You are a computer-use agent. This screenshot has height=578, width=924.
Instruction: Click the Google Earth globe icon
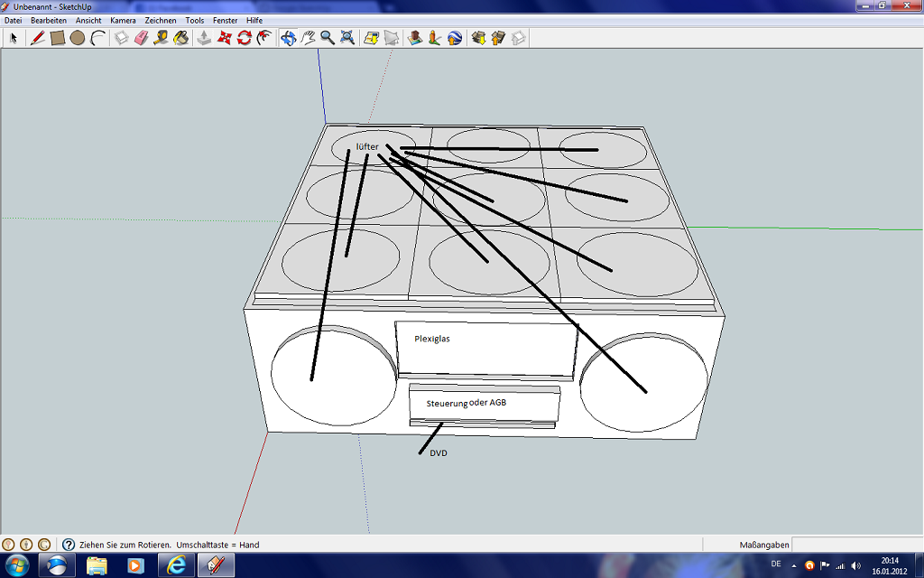click(453, 37)
